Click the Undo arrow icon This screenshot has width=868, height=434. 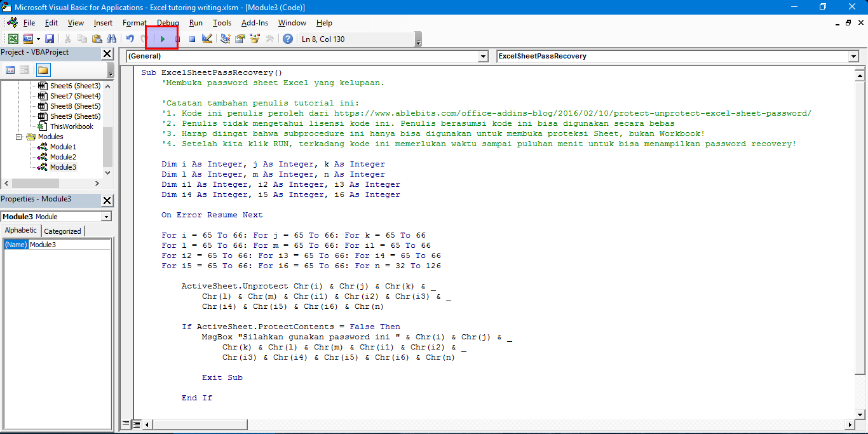click(130, 39)
